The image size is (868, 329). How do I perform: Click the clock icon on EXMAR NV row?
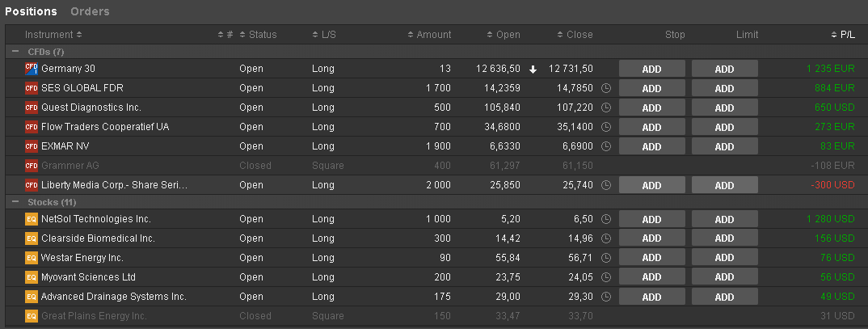606,146
